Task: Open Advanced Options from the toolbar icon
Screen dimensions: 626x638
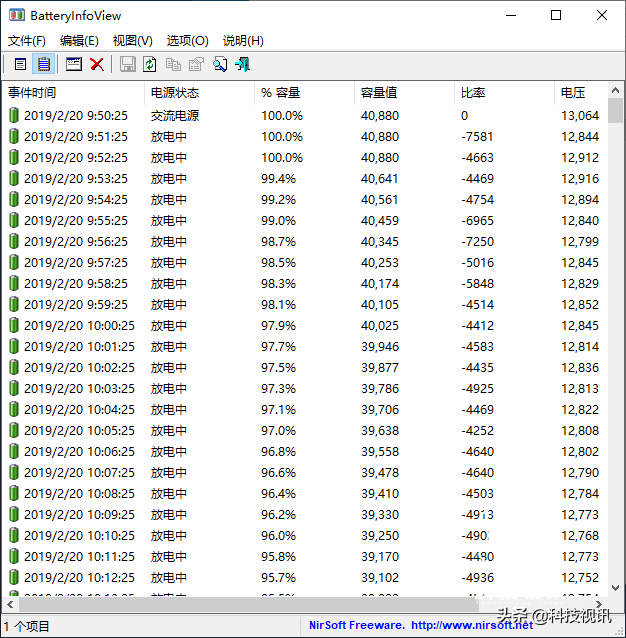Action: (74, 64)
